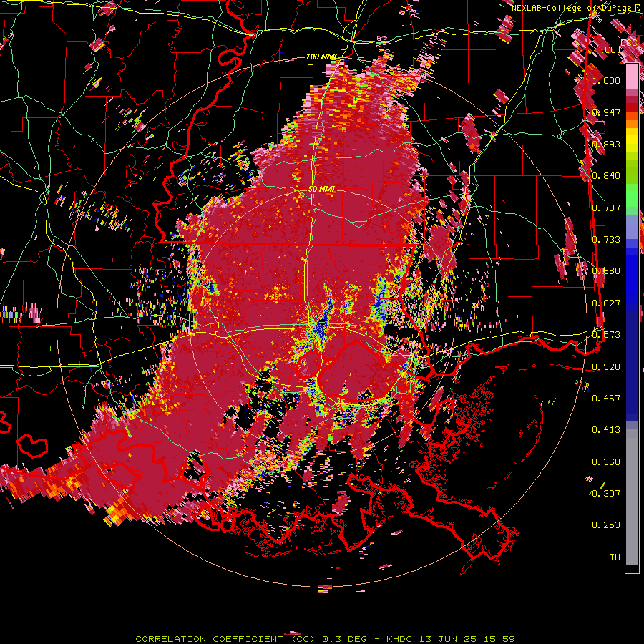Screen dimensions: 644x644
Task: Click the 50 NMI range ring label
Action: click(321, 190)
